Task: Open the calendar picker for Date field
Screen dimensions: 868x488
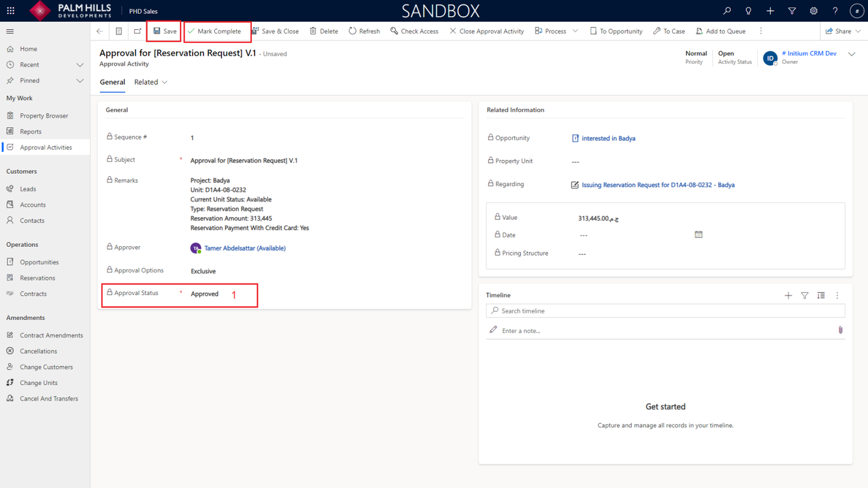Action: point(698,235)
